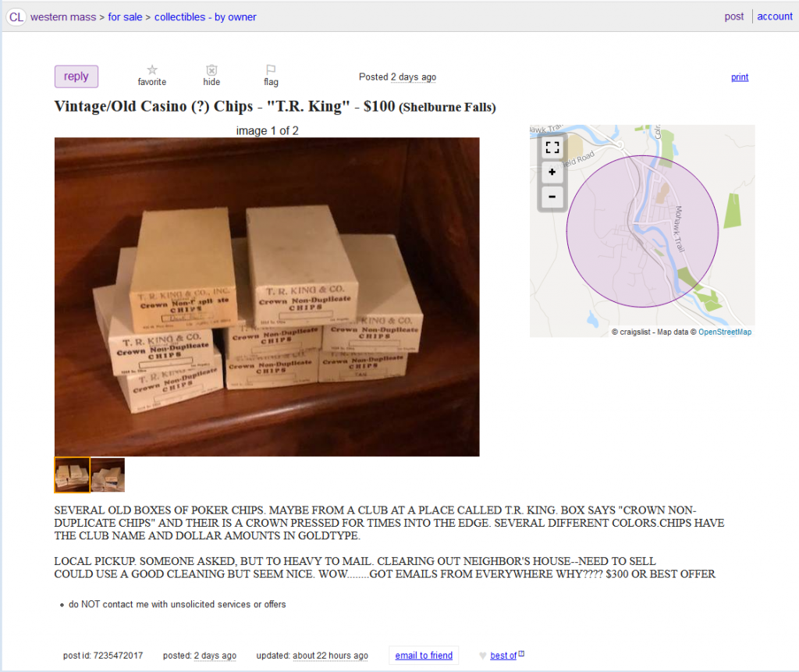Open the for sale breadcrumb link
Image resolution: width=799 pixels, height=672 pixels.
click(x=125, y=17)
